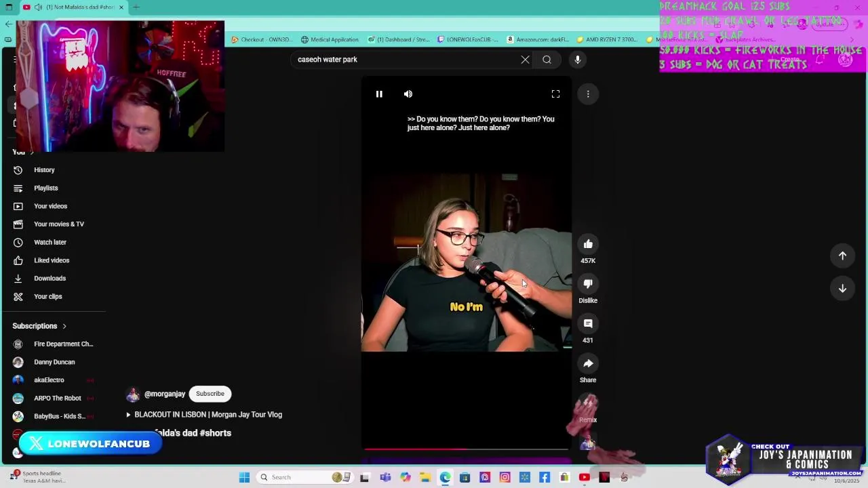Open the Checkout - OWN3D bookmark
This screenshot has width=868, height=488.
262,39
